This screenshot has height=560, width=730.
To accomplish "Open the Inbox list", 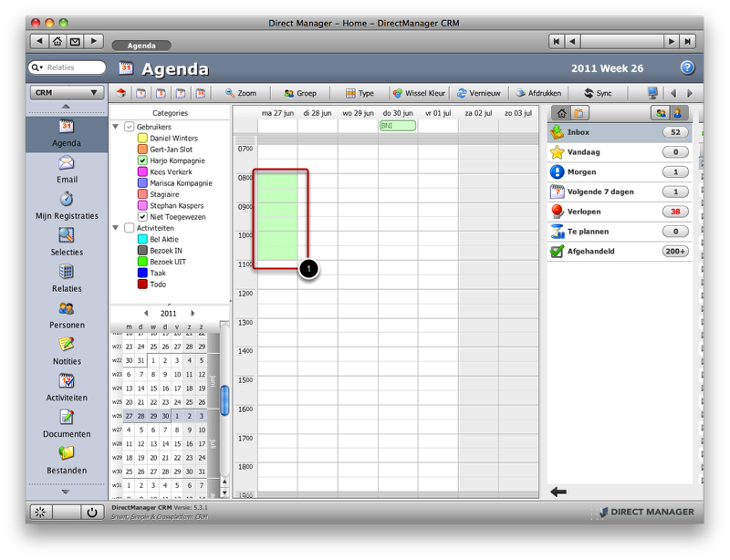I will pos(620,132).
